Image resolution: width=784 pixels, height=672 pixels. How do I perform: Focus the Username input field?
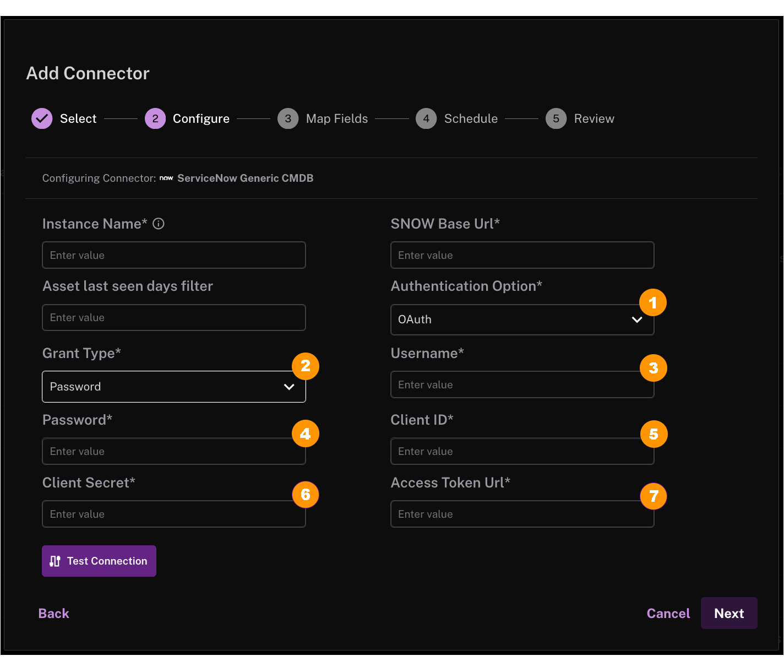point(522,384)
